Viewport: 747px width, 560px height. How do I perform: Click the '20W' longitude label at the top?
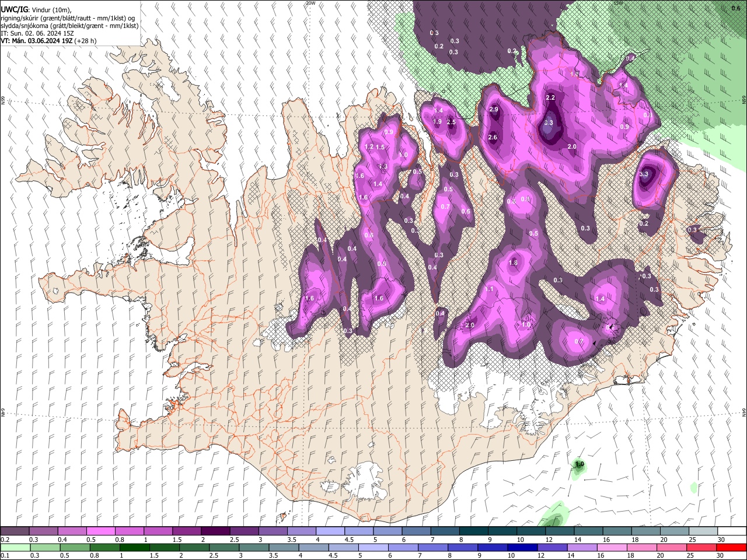click(310, 3)
